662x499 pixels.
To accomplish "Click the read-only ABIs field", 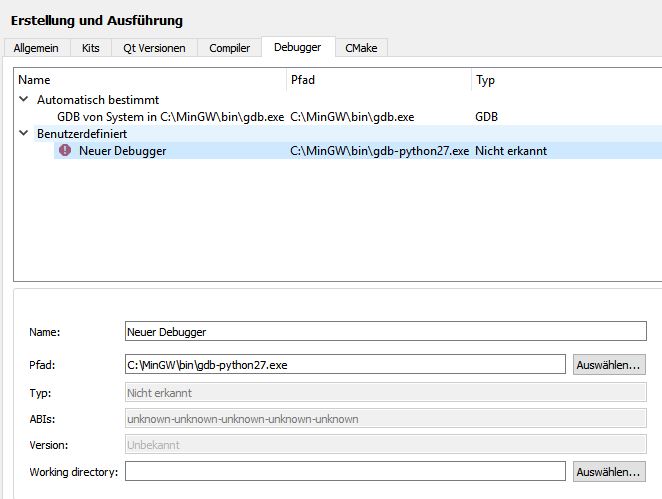I will coord(385,419).
